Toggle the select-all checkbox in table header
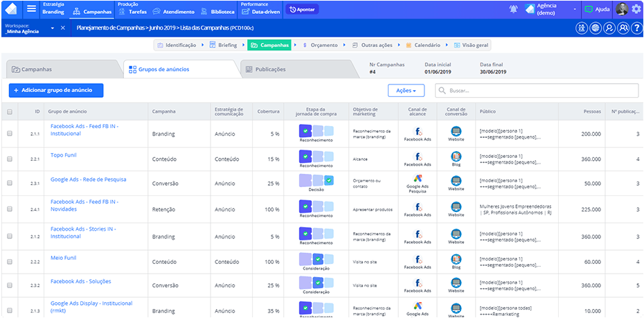 coord(10,112)
